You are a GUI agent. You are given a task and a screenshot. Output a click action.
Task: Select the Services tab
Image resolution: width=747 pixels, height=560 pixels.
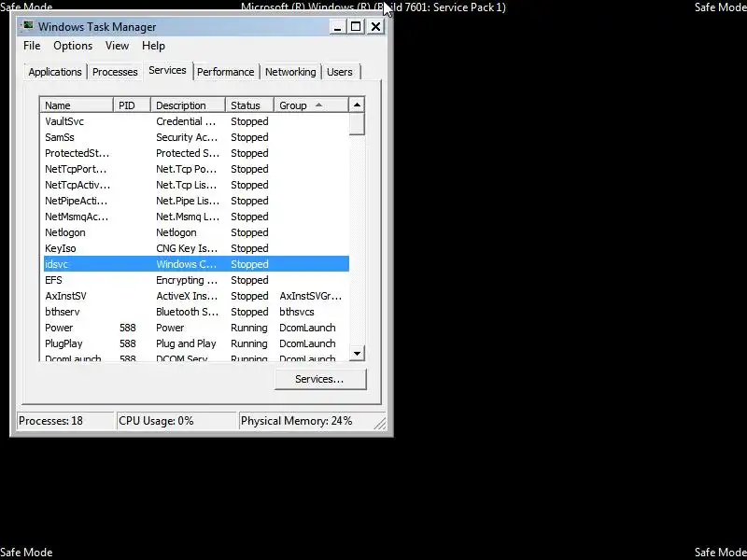pyautogui.click(x=167, y=71)
